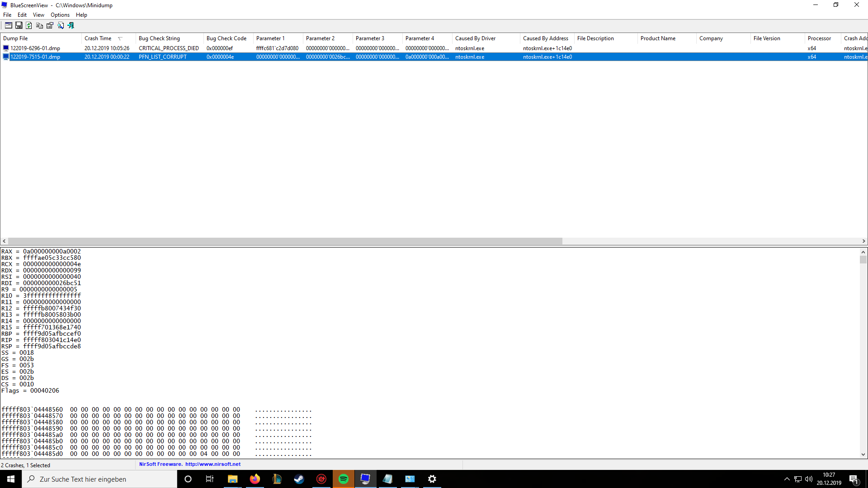
Task: Sort by Crash Time column header
Action: coord(98,38)
